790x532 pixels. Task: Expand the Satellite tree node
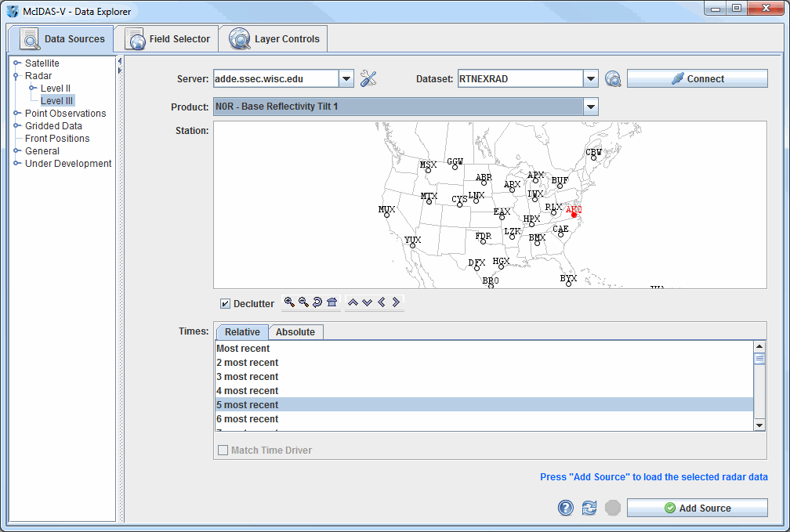pos(16,63)
